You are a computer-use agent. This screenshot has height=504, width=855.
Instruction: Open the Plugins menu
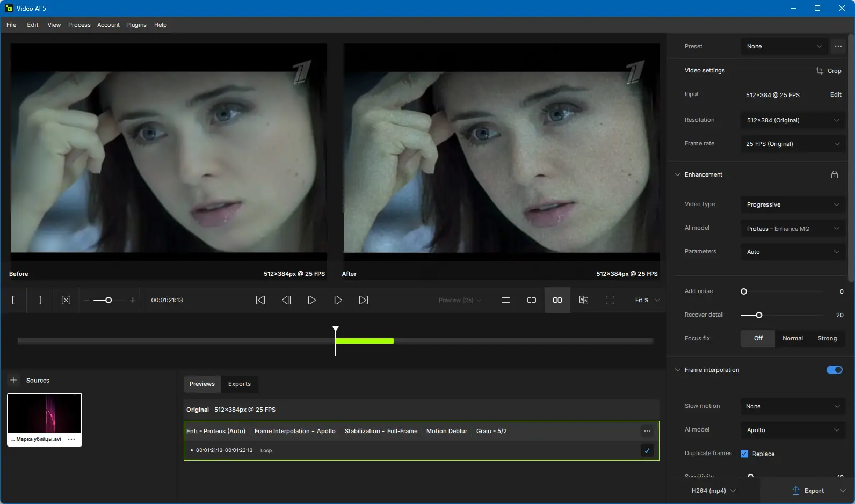[136, 25]
